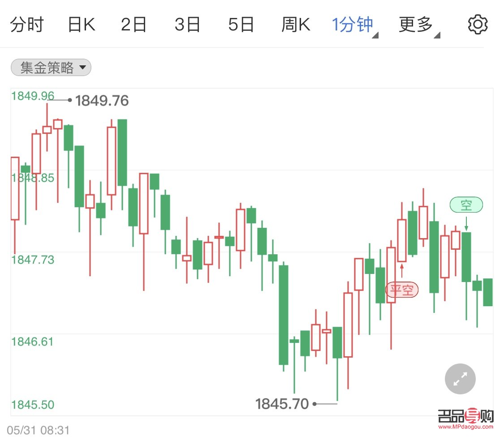
Task: Click the 召品导购 watermark logo
Action: coord(465,416)
